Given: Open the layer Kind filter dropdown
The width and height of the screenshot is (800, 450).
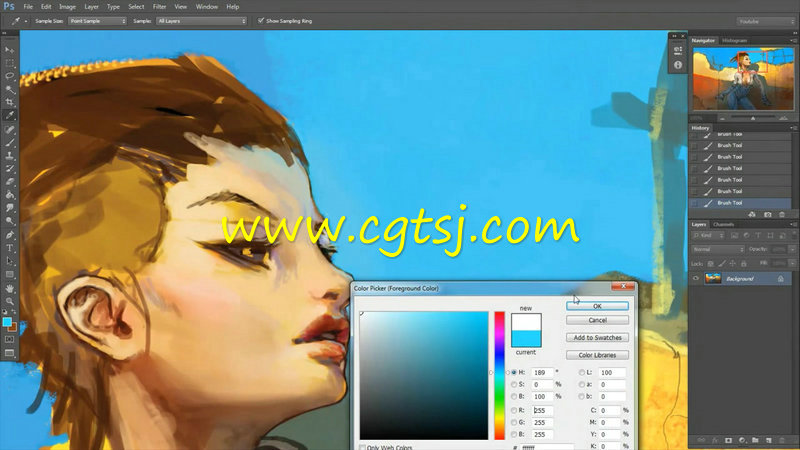Looking at the screenshot, I should [709, 236].
